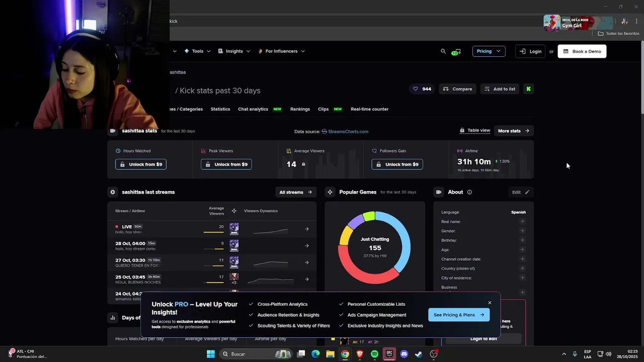Open Brave browser from the taskbar

(360, 354)
